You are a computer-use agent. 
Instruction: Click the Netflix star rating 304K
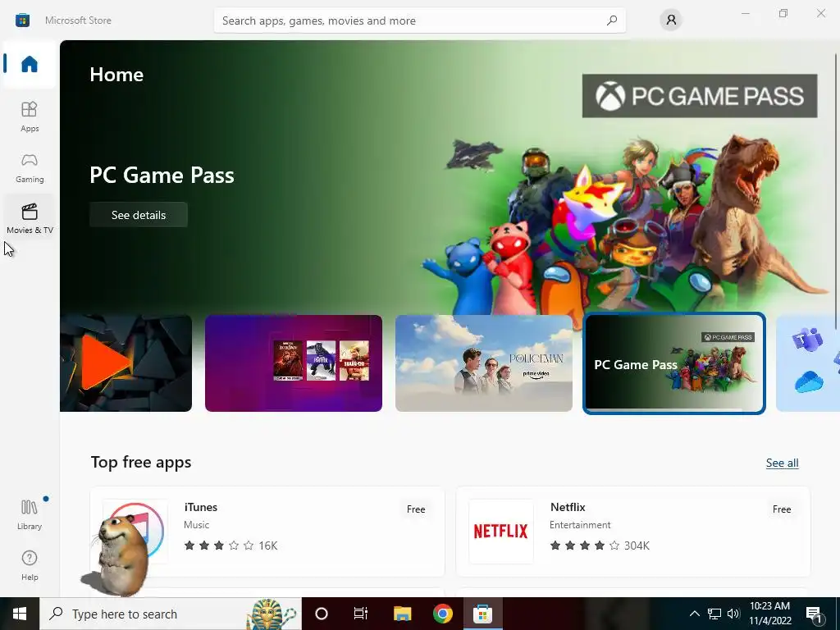[600, 546]
